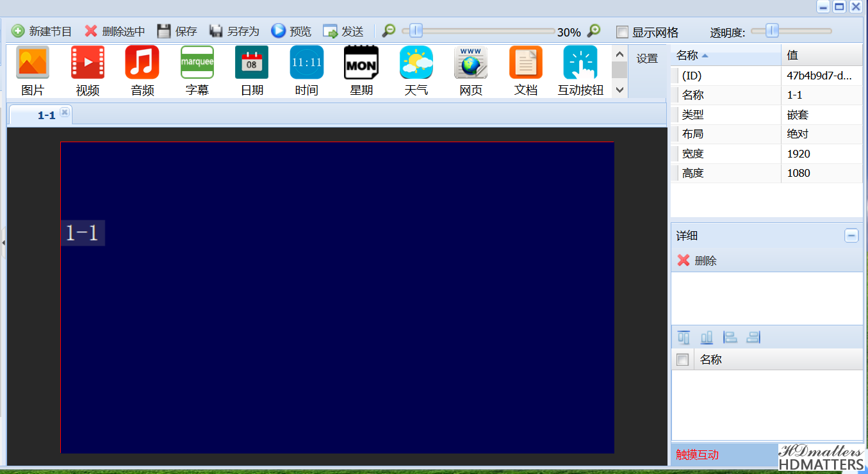
Task: Enable the 显示网格 checkbox
Action: tap(622, 32)
